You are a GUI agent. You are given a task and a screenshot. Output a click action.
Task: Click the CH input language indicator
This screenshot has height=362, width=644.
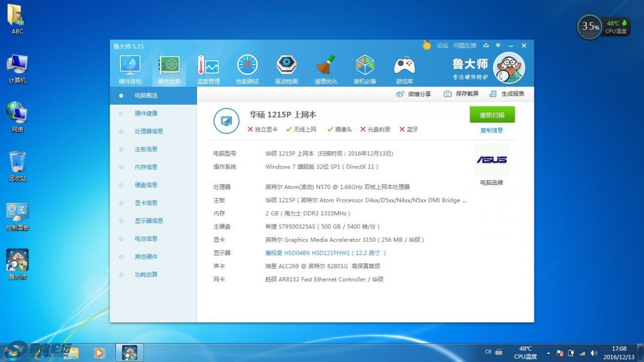point(488,352)
